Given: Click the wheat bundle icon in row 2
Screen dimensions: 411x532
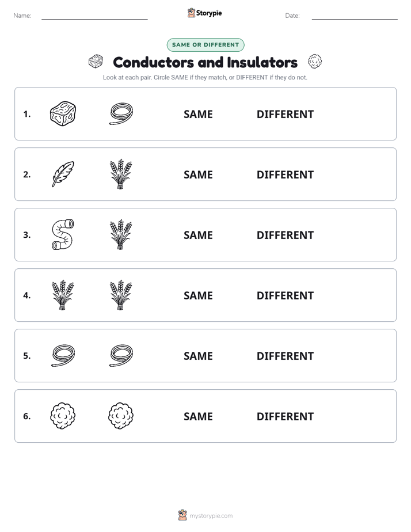Looking at the screenshot, I should coord(121,174).
